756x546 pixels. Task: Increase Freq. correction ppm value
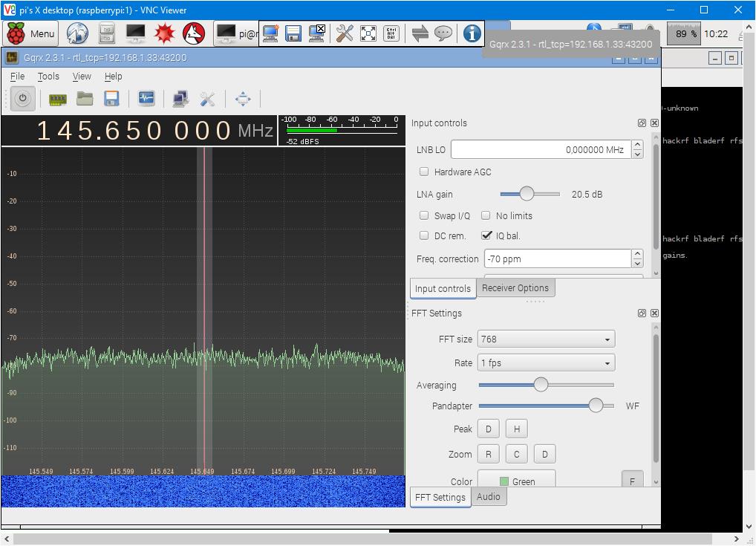point(637,254)
